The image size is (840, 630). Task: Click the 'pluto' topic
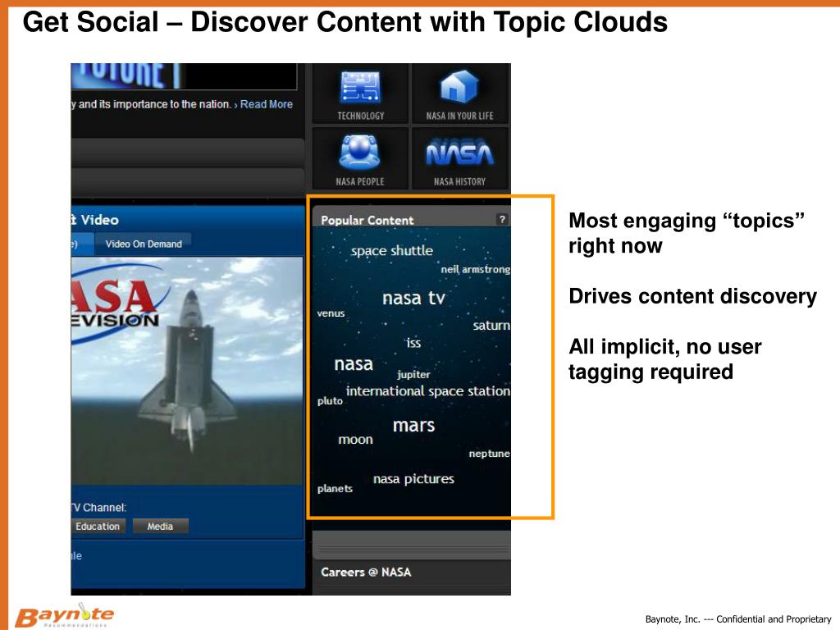tap(330, 400)
